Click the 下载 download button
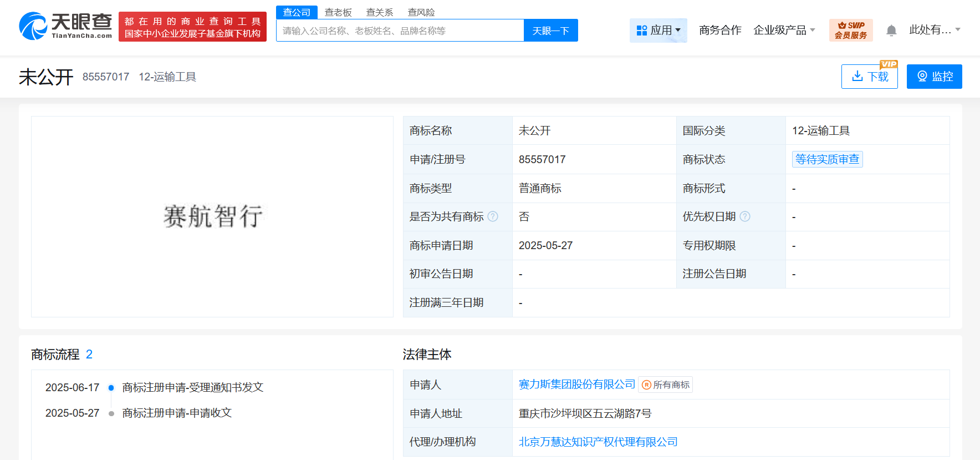This screenshot has height=460, width=980. pyautogui.click(x=869, y=77)
